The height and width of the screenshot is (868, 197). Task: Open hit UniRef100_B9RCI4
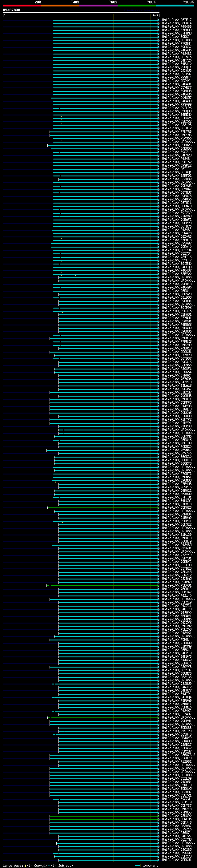176,37
